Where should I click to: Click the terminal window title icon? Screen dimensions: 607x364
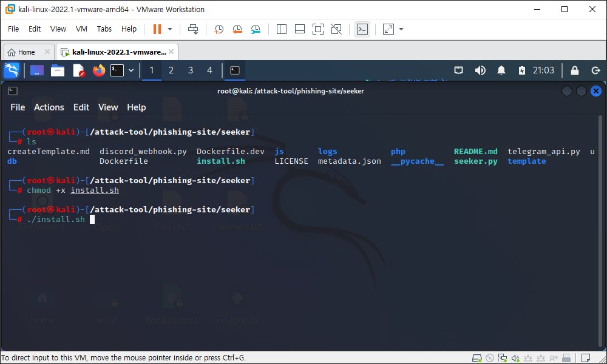click(13, 91)
